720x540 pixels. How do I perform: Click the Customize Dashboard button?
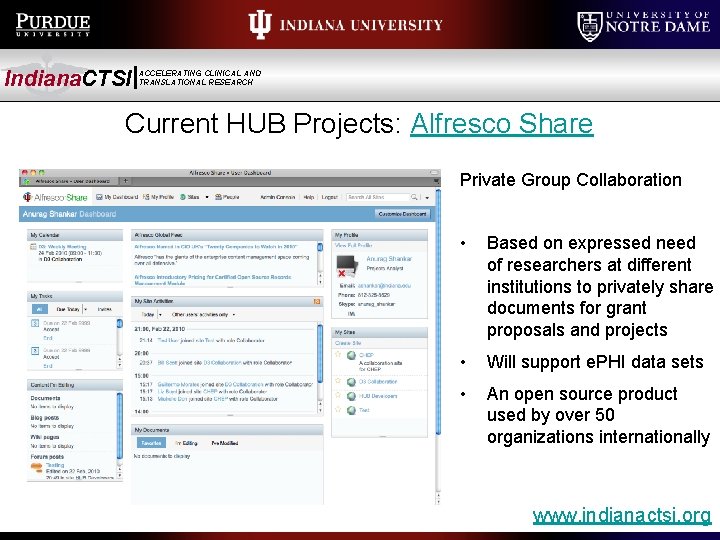pos(402,214)
